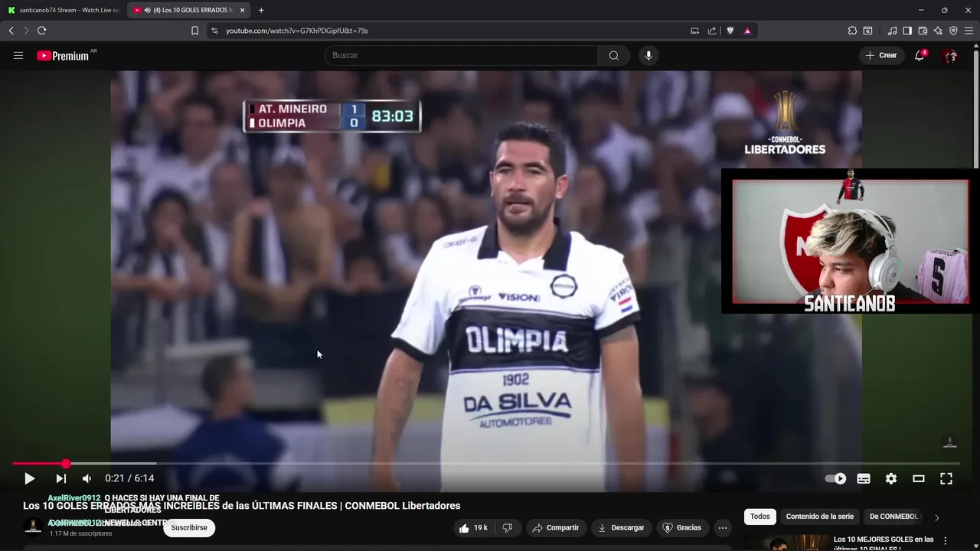Viewport: 980px width, 551px height.
Task: Focus the Buscar search field
Action: [461, 55]
